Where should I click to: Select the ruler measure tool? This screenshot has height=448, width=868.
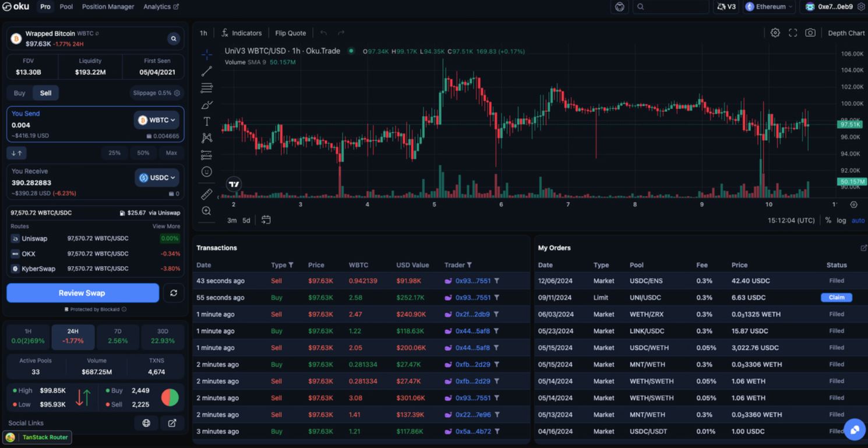click(207, 194)
